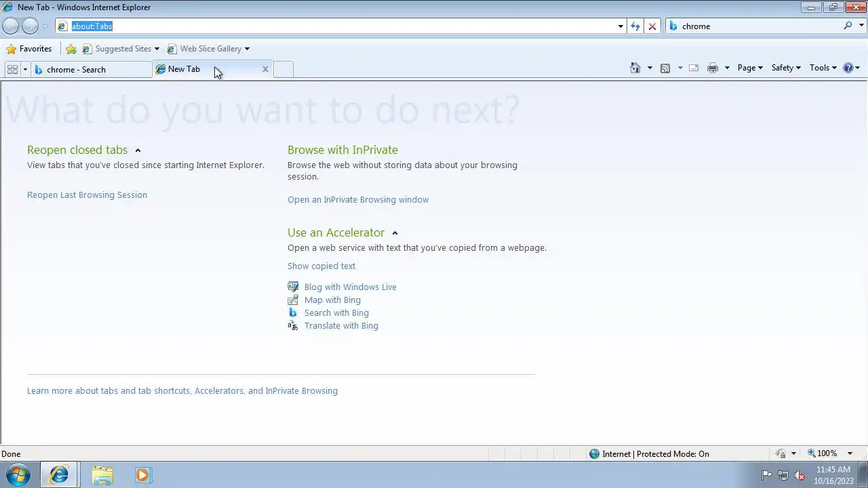Click the RSS feeds icon
Image resolution: width=868 pixels, height=488 pixels.
click(665, 68)
